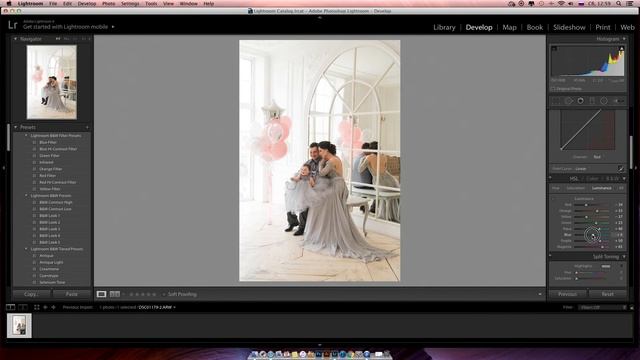Select the photo thumbnail in filmstrip
The width and height of the screenshot is (640, 360).
[x=19, y=326]
